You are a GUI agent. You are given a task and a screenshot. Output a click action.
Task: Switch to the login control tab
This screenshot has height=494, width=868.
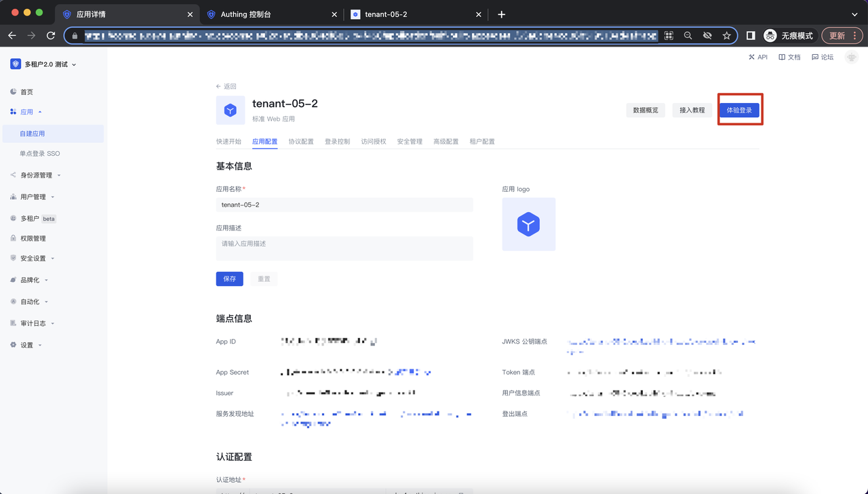[x=337, y=142]
